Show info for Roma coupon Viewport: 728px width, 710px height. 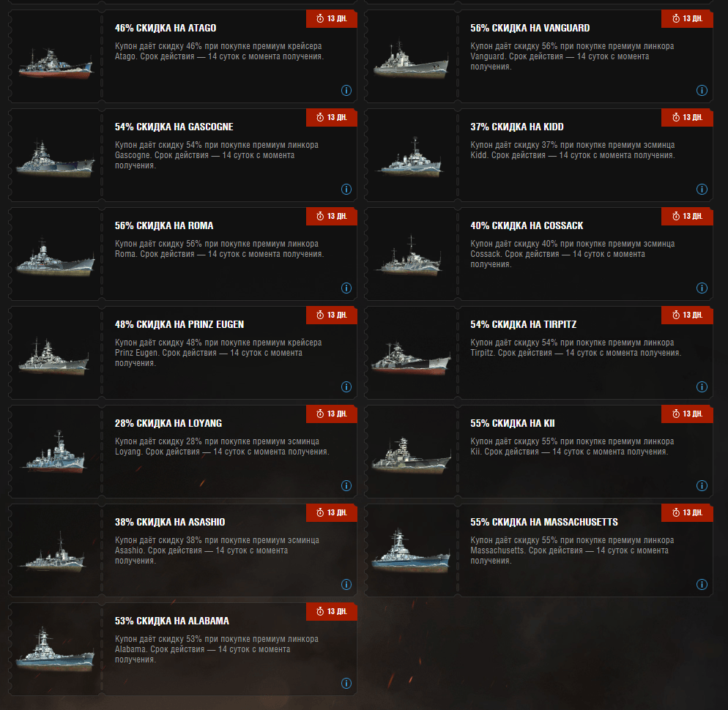tap(346, 288)
